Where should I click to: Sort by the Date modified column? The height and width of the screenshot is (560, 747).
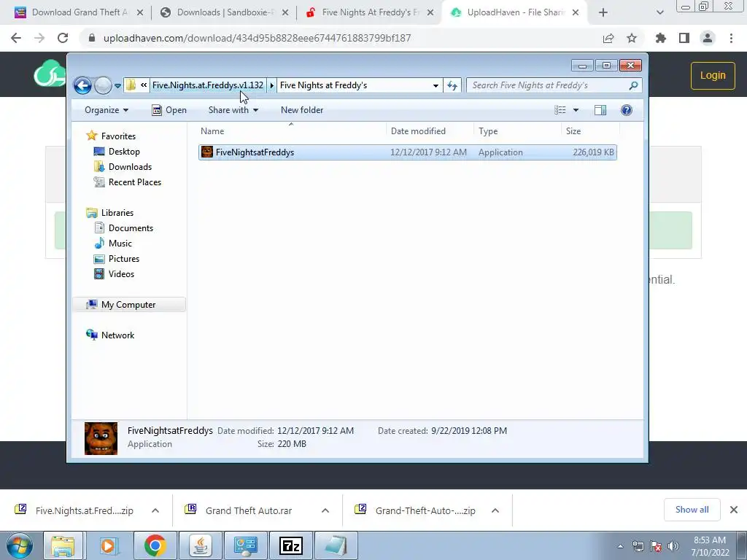(x=430, y=131)
